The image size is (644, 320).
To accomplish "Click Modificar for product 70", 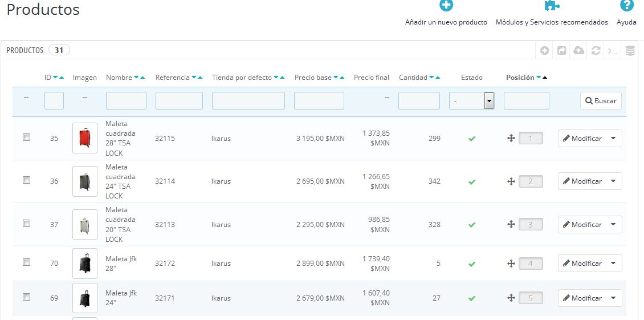I will [582, 263].
